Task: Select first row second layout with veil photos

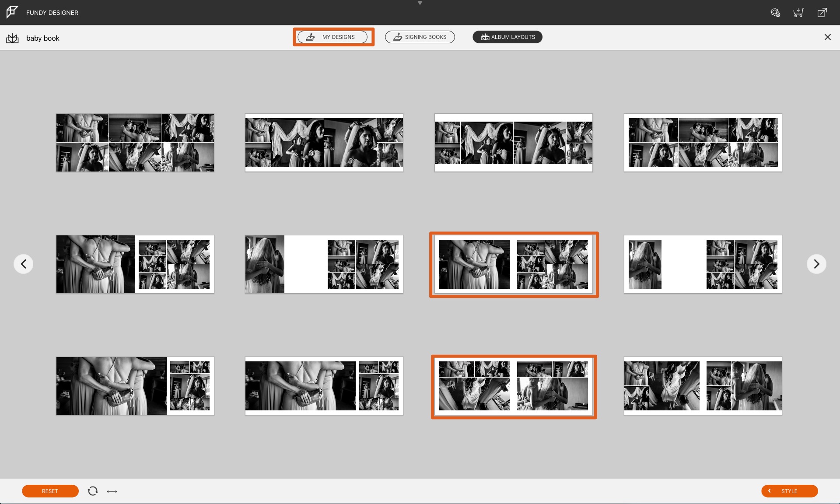Action: 324,143
